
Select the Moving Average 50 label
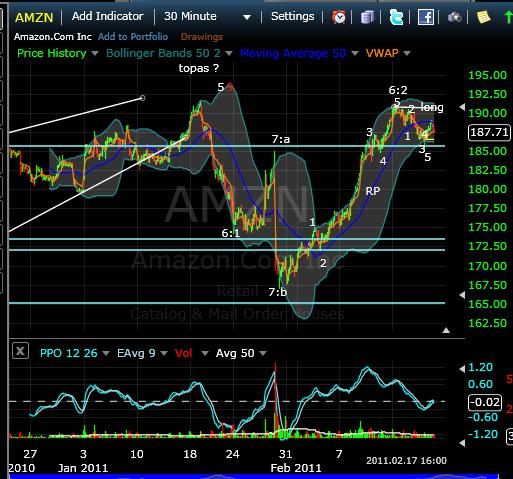[293, 53]
